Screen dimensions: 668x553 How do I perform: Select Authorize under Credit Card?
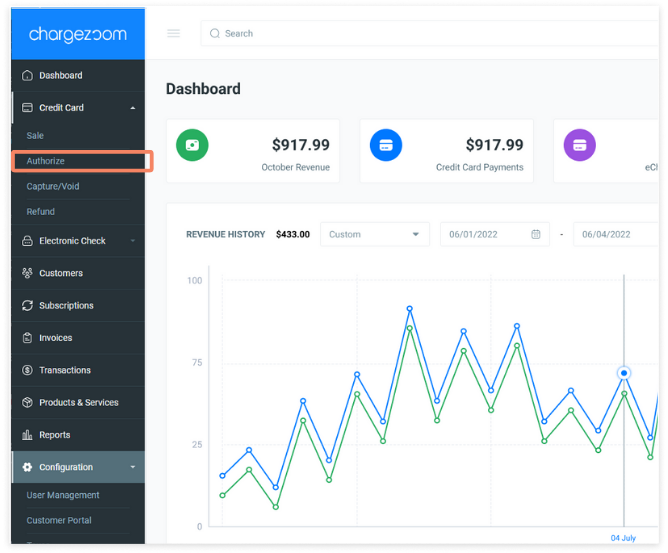(x=46, y=161)
